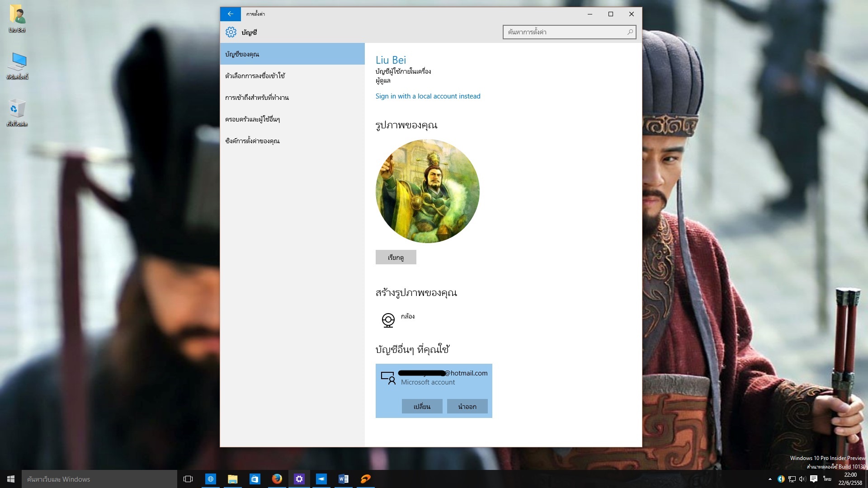Click the camera icon labeled กล้อง
The height and width of the screenshot is (488, 868).
tap(388, 320)
